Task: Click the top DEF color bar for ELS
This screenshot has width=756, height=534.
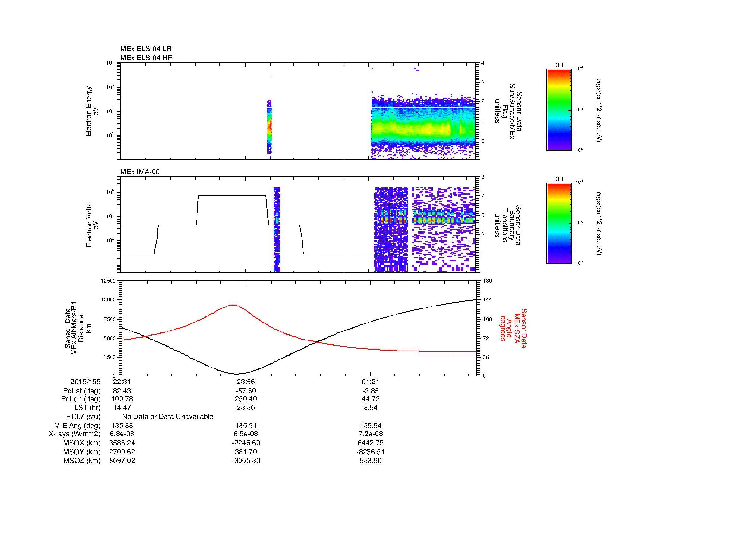Action: click(559, 110)
